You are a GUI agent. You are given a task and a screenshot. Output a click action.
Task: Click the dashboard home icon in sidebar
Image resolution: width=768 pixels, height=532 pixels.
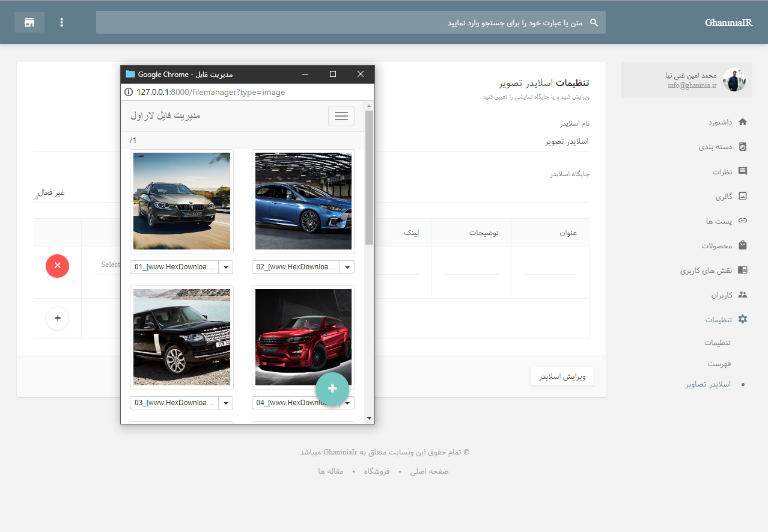click(742, 122)
